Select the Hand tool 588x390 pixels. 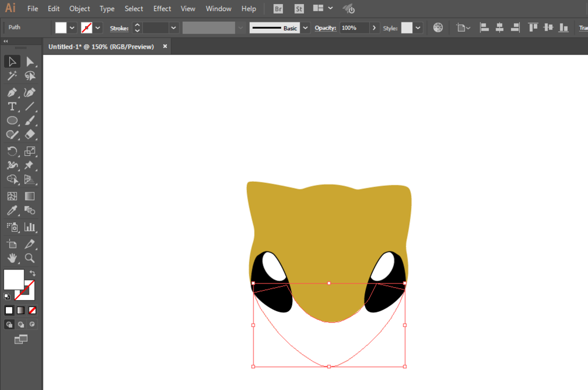(12, 258)
